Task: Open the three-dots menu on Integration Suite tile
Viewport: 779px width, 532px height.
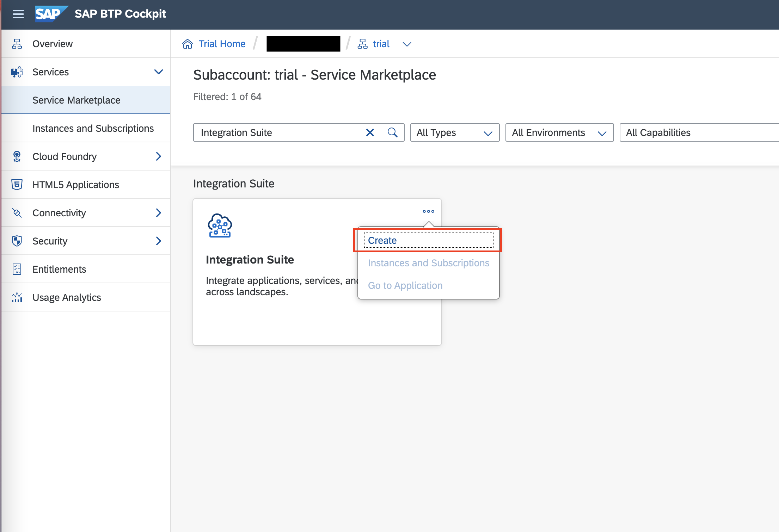Action: point(428,211)
